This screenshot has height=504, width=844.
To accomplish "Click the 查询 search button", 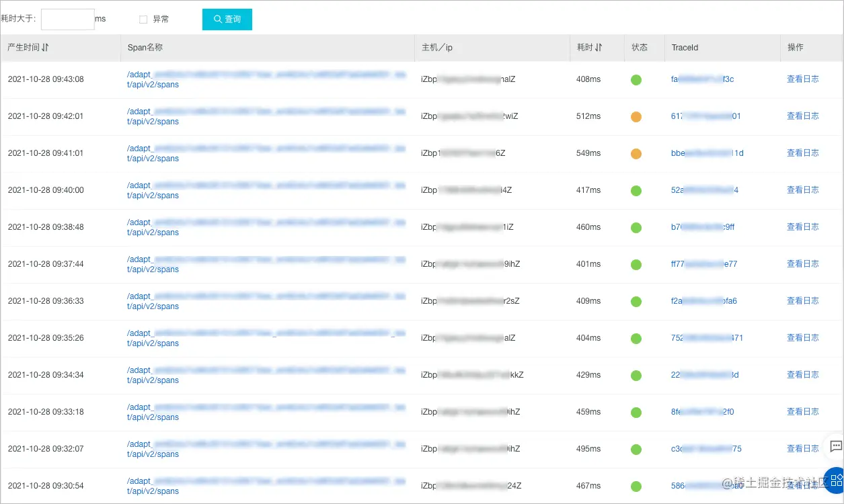I will 227,19.
